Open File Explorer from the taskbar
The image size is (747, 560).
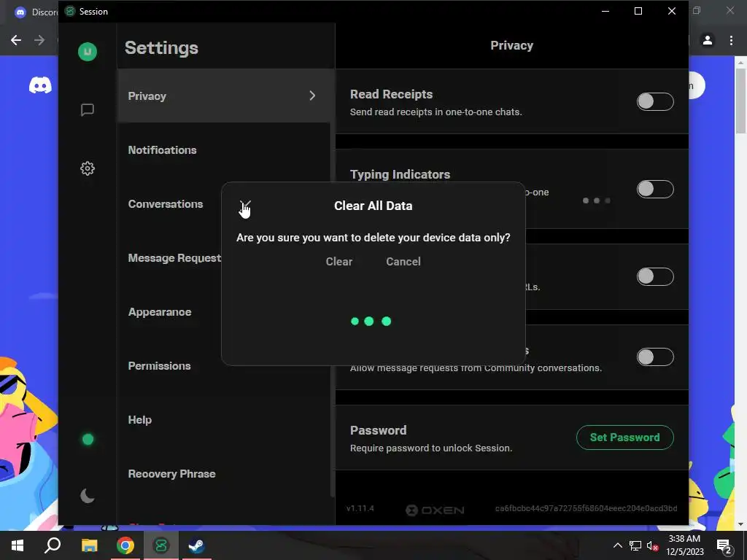[89, 545]
